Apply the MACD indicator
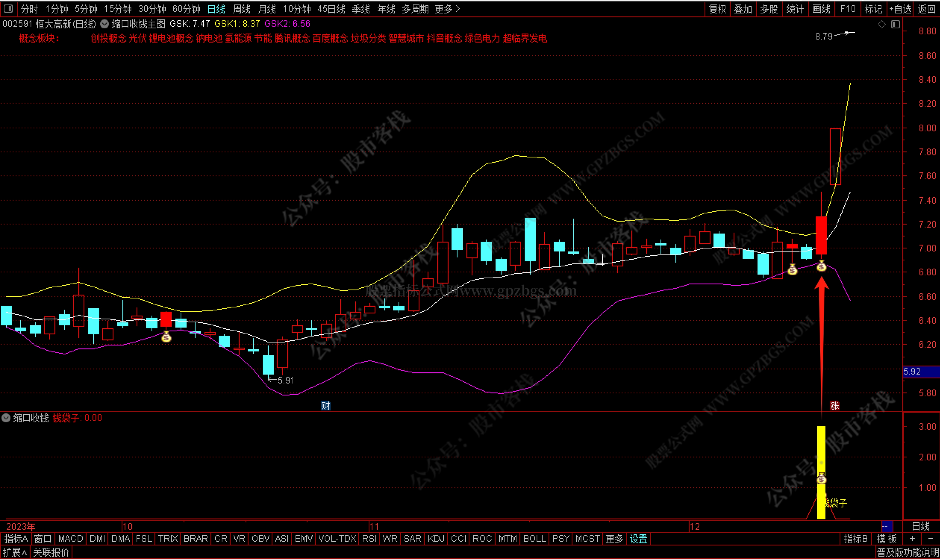 click(71, 539)
